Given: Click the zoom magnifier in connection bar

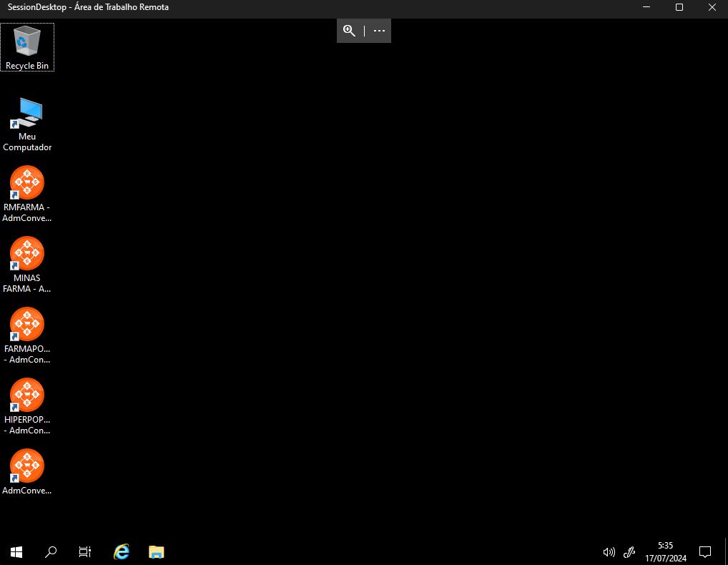Looking at the screenshot, I should click(x=349, y=31).
